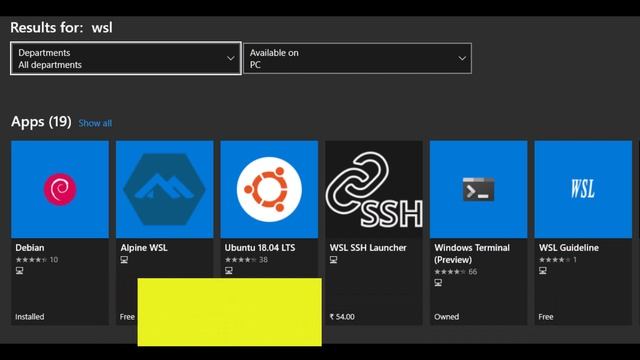640x360 pixels.
Task: Click the Available on dropdown chevron arrow
Action: click(462, 58)
